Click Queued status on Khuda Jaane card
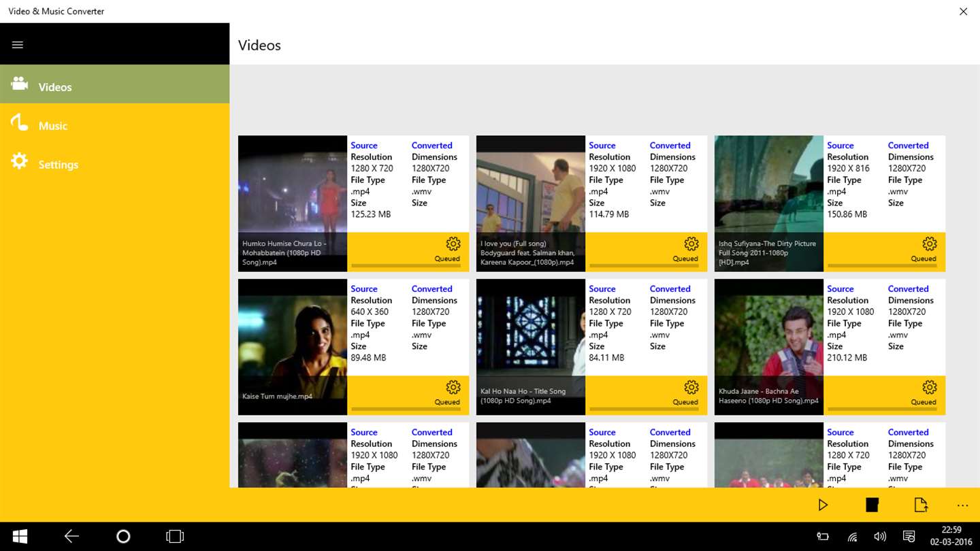The width and height of the screenshot is (980, 551). click(x=924, y=402)
